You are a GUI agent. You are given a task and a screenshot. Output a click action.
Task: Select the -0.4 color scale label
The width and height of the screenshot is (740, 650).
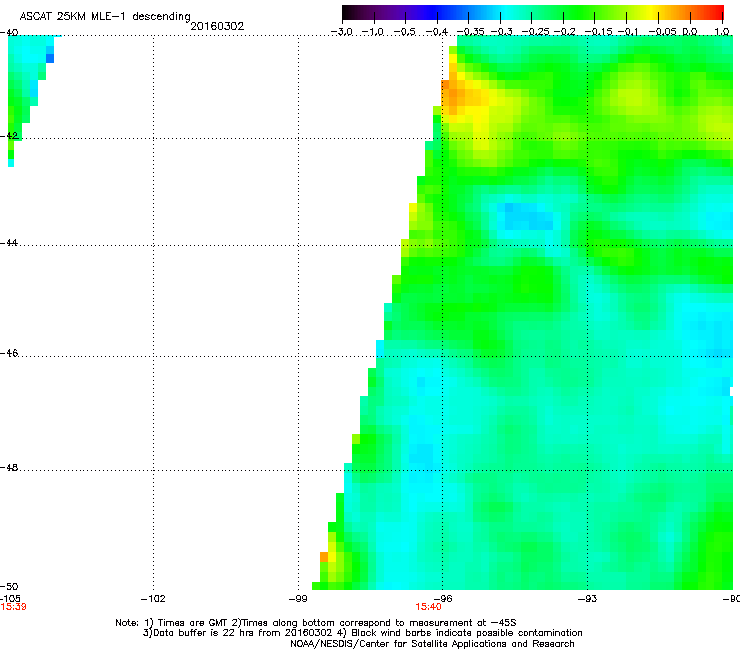pos(437,32)
